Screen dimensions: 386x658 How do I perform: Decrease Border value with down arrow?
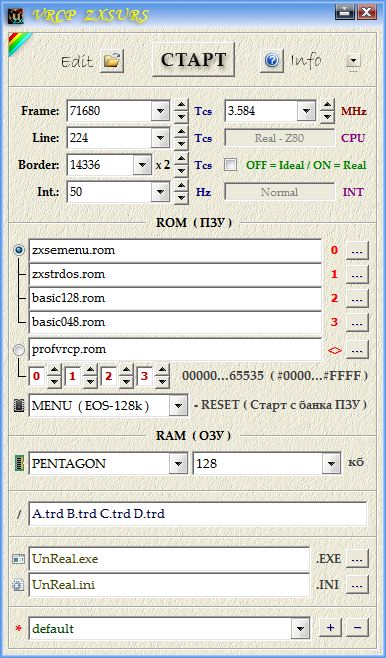pos(181,171)
